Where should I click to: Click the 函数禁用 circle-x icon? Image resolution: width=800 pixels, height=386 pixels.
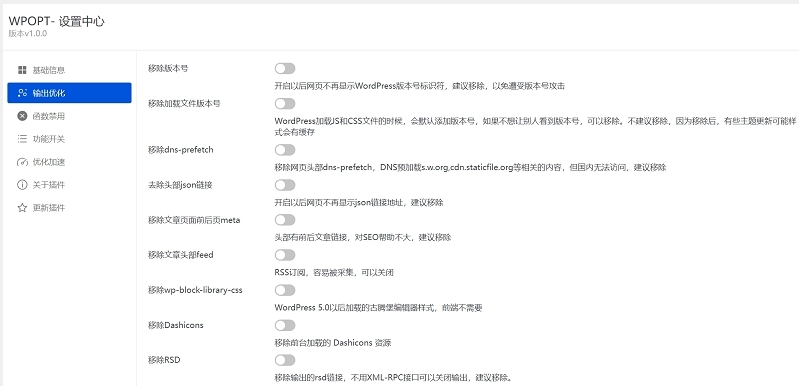point(22,116)
